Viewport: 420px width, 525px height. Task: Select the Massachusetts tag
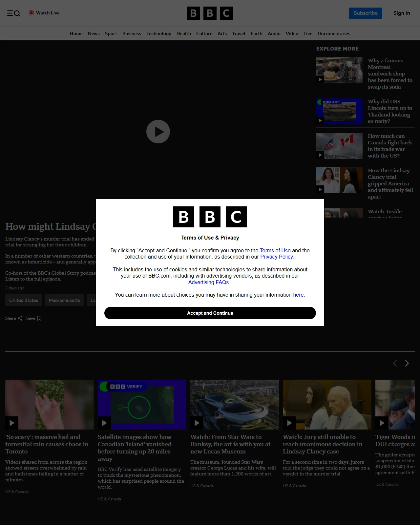[x=64, y=300]
